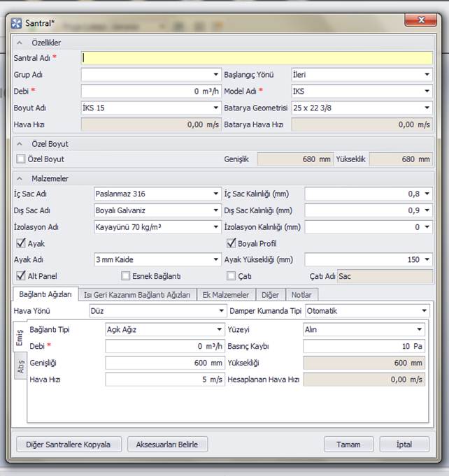The width and height of the screenshot is (449, 476).
Task: Expand the İç Sac Adı dropdown
Action: [216, 194]
